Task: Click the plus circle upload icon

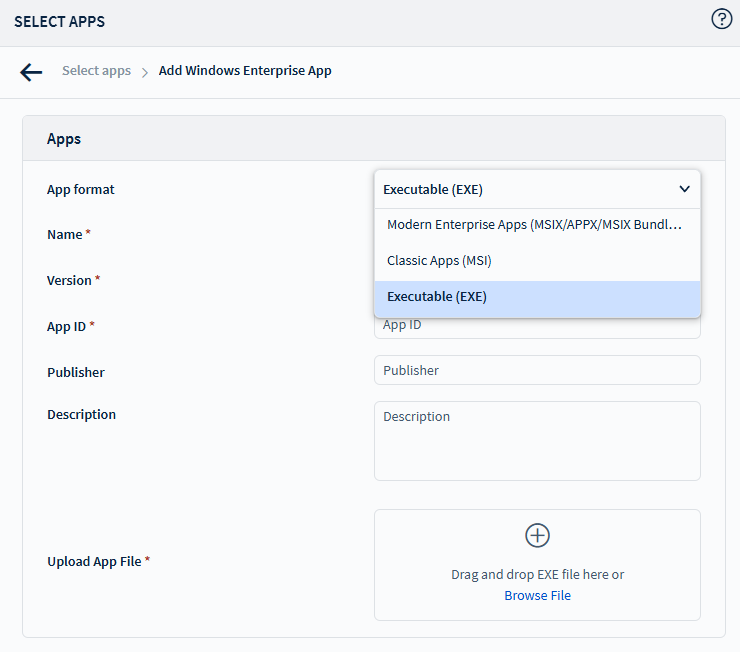Action: 537,535
